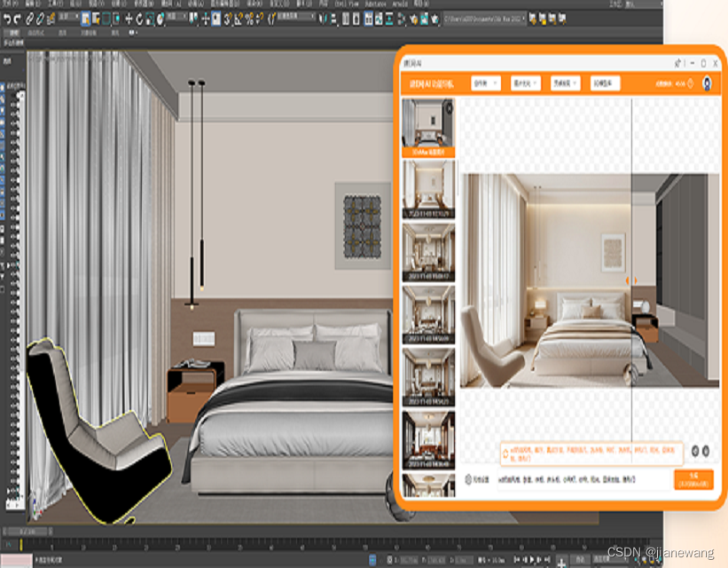This screenshot has width=728, height=568.
Task: Click the orange generate button
Action: click(693, 479)
